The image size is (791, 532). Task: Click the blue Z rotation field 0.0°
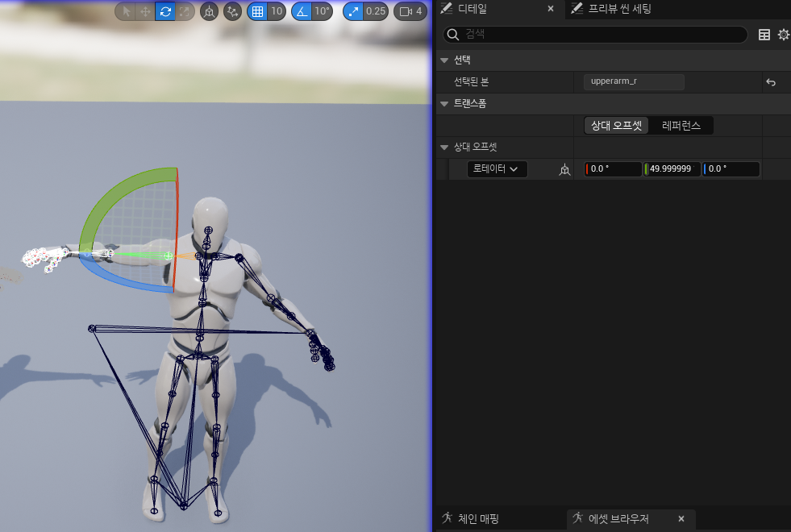[x=731, y=169]
